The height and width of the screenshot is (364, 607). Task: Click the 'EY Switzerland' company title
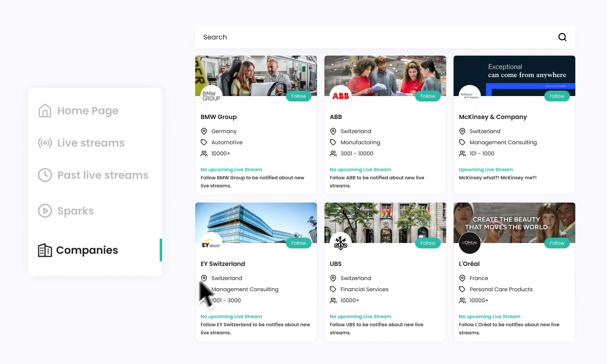coord(223,264)
